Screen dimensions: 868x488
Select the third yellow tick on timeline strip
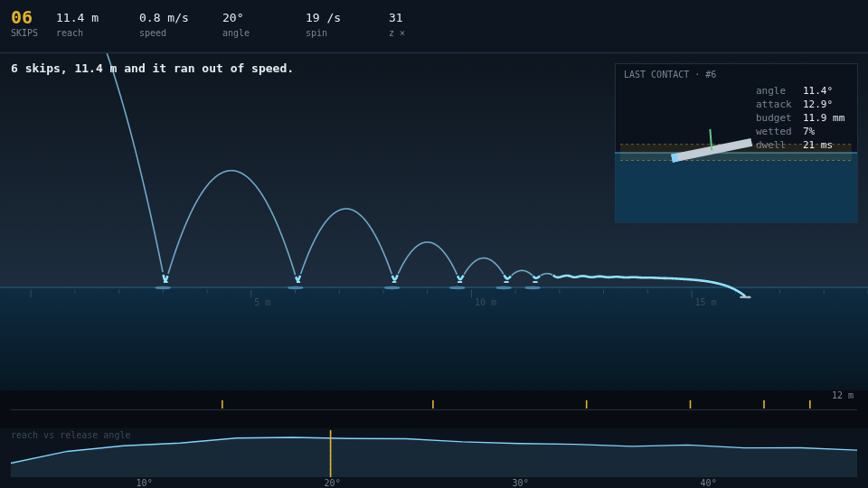586,405
